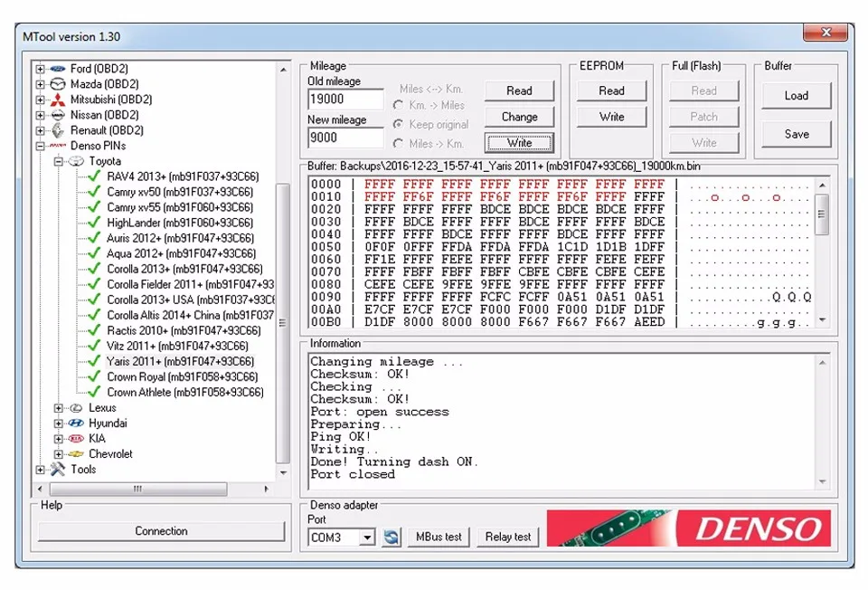The height and width of the screenshot is (590, 868).
Task: Expand the Nissan (OBD2) node
Action: coord(41,115)
